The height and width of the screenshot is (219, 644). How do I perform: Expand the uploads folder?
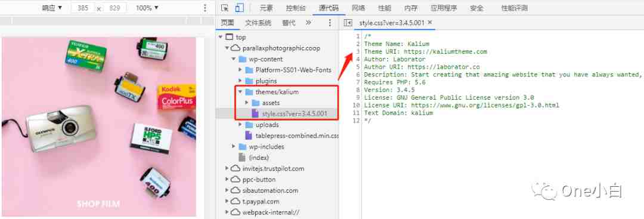pyautogui.click(x=240, y=125)
